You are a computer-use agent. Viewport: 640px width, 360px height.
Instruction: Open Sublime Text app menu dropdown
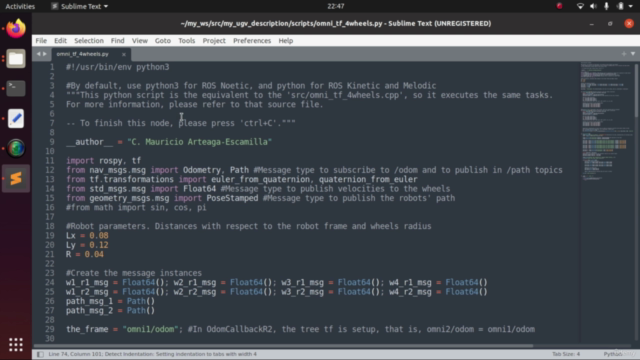click(x=80, y=6)
